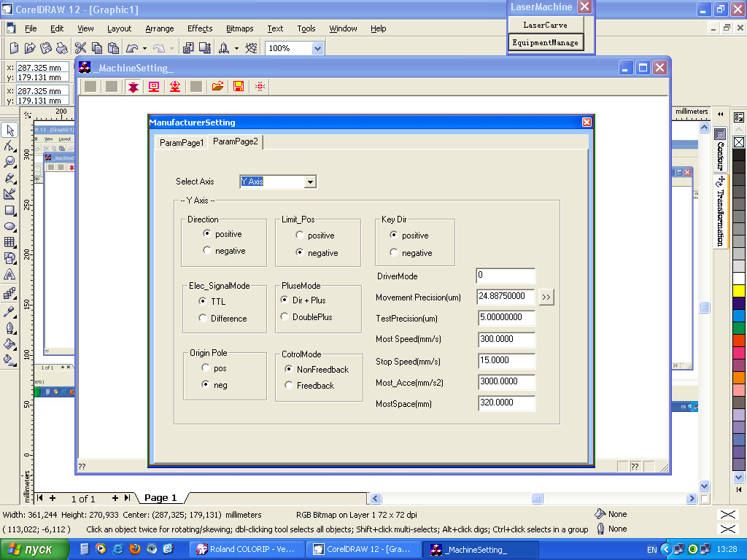
Task: Expand the zoom level 100% dropdown
Action: [x=317, y=48]
